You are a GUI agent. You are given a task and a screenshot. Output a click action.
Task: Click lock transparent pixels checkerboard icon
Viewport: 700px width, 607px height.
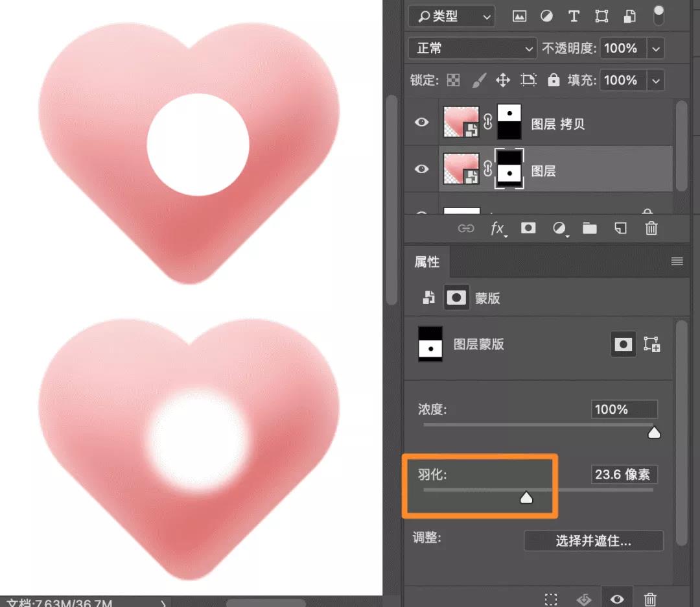tap(453, 80)
